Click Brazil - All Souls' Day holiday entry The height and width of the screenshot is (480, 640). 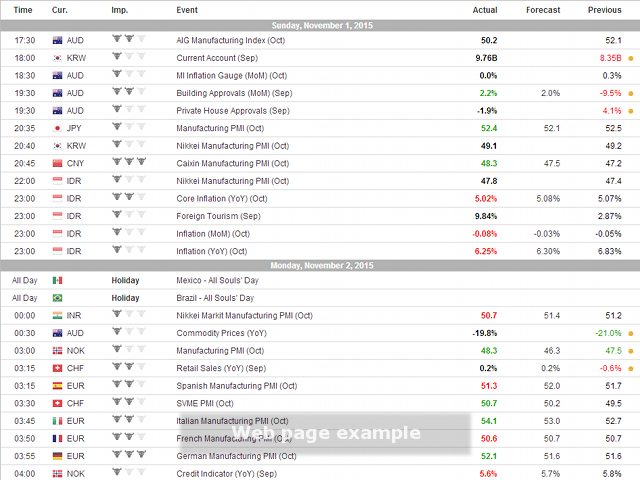click(215, 298)
